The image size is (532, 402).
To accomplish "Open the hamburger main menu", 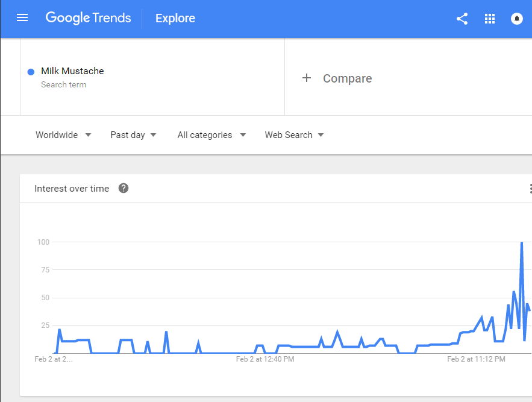I will tap(22, 18).
